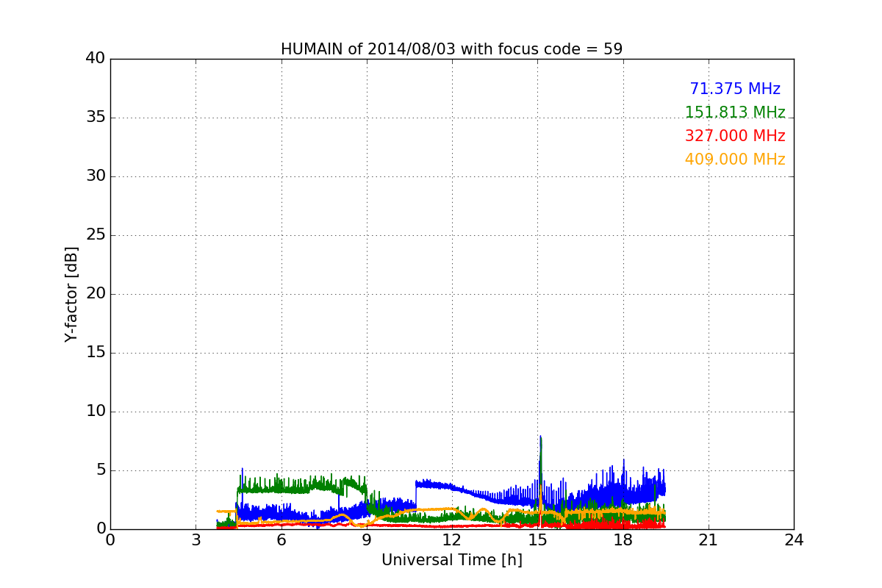The image size is (882, 588).
Task: Click the y-axis tick label 40
Action: [96, 59]
